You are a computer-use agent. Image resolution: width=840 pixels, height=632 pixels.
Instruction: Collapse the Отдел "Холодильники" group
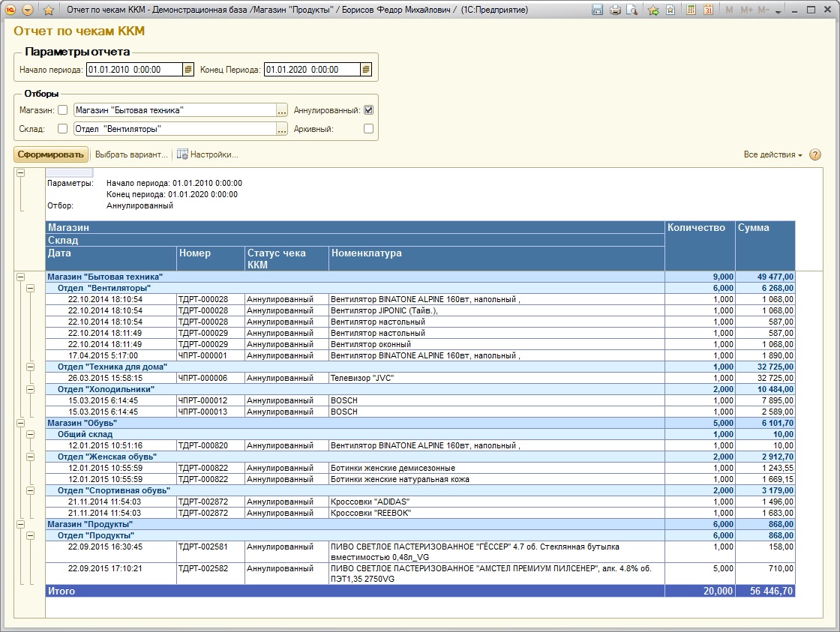coord(31,389)
